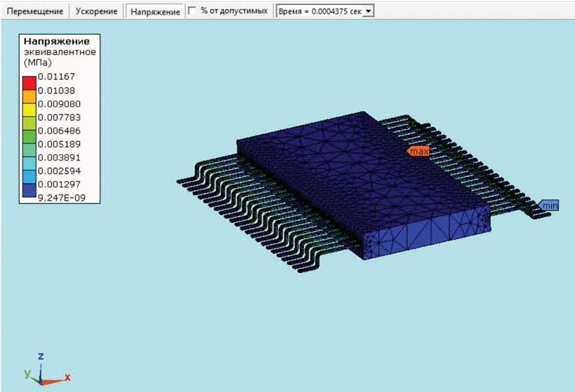The width and height of the screenshot is (575, 392).
Task: Enable the % от допустимых checkbox
Action: click(192, 11)
